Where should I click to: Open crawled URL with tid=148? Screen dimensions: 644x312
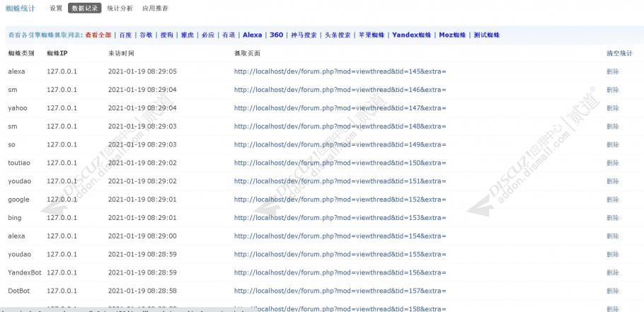pos(340,126)
